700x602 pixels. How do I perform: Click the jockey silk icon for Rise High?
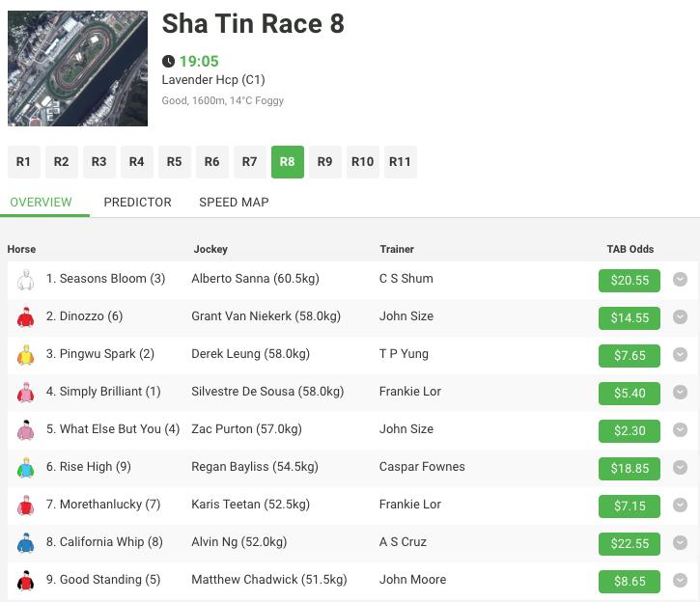pos(25,468)
